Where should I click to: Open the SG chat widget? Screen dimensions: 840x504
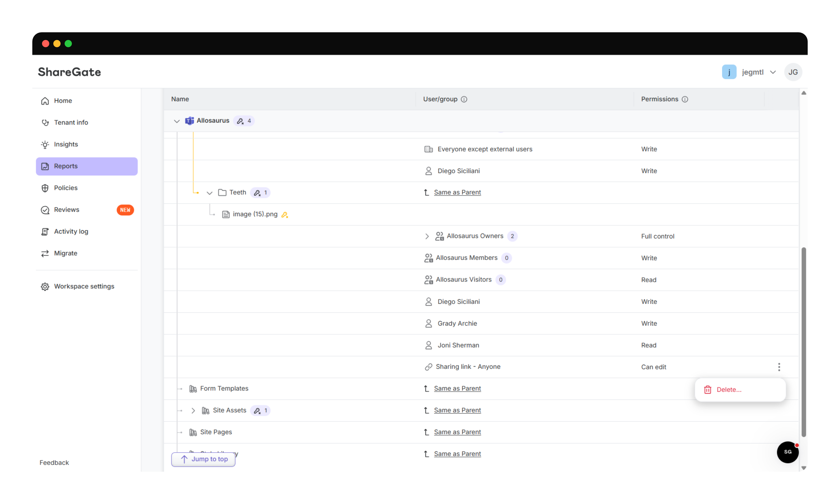(787, 452)
